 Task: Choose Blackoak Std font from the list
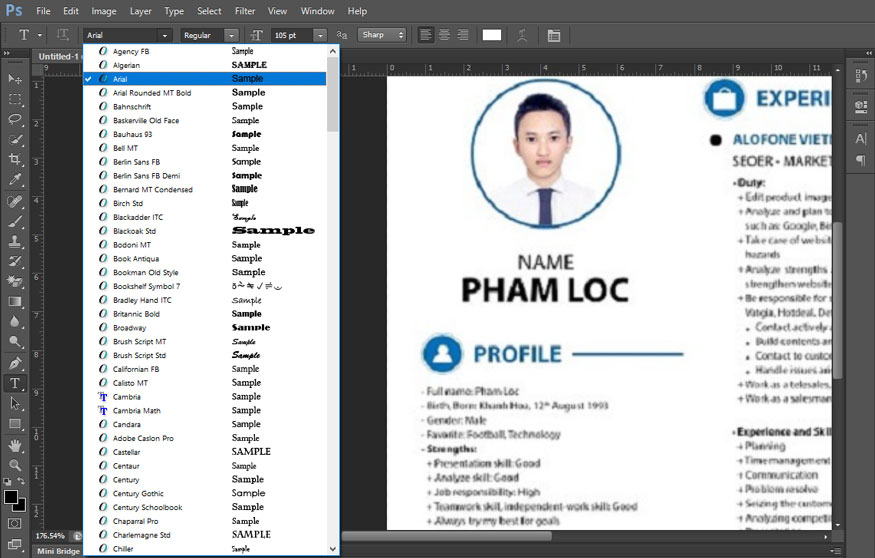(x=205, y=230)
